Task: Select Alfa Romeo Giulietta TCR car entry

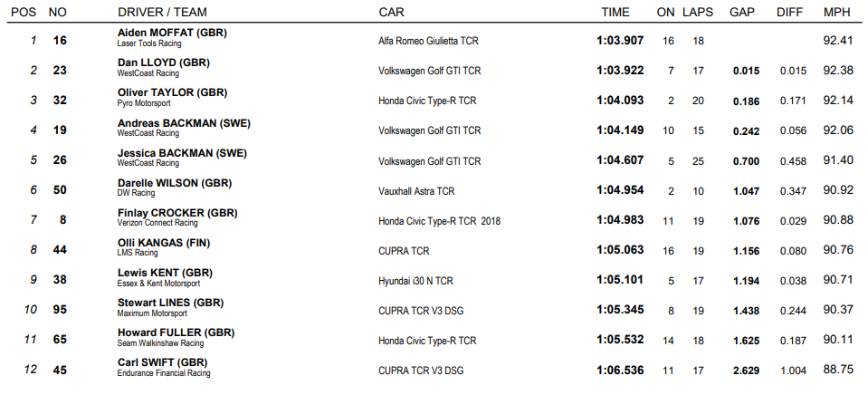Action: click(428, 41)
